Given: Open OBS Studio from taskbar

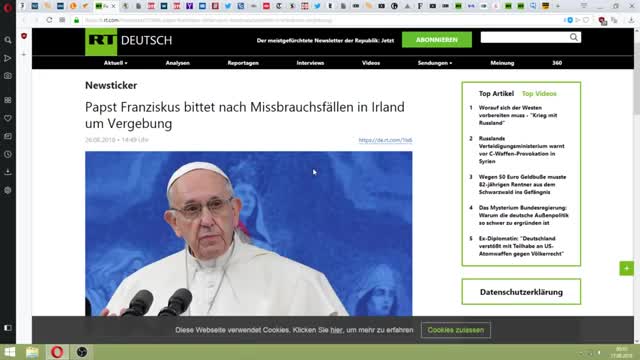Looking at the screenshot, I should click(x=82, y=352).
